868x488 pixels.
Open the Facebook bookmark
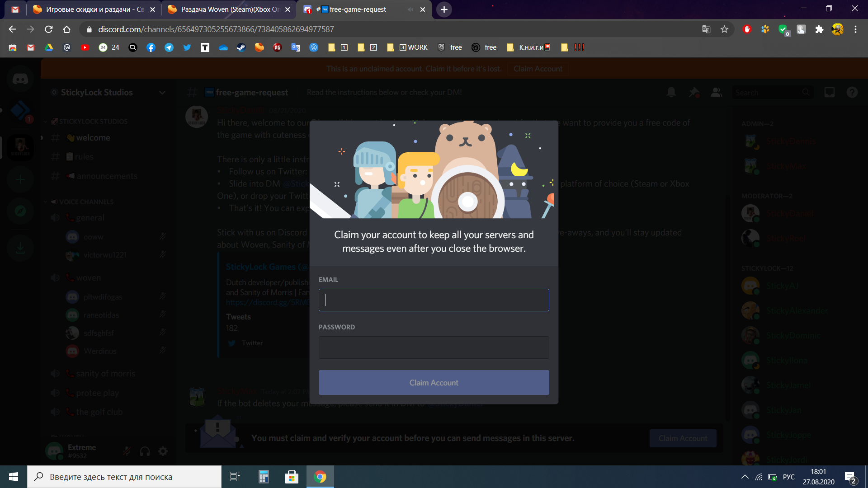[151, 47]
